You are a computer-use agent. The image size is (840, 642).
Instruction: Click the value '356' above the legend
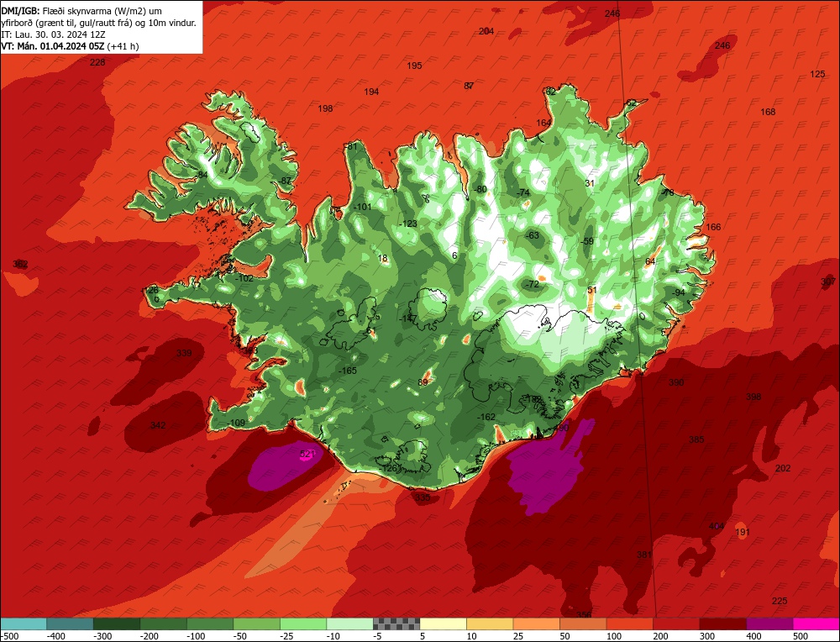(x=584, y=614)
